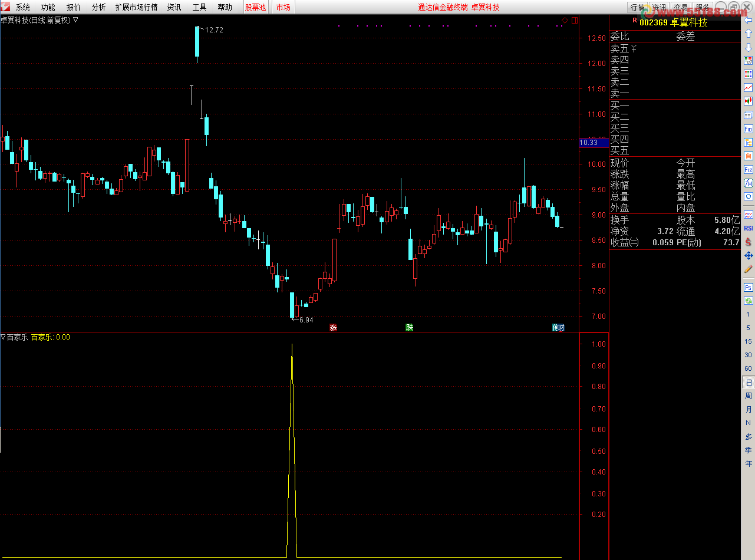
Task: Click the 自 self-selected stocks icon
Action: coord(749,156)
